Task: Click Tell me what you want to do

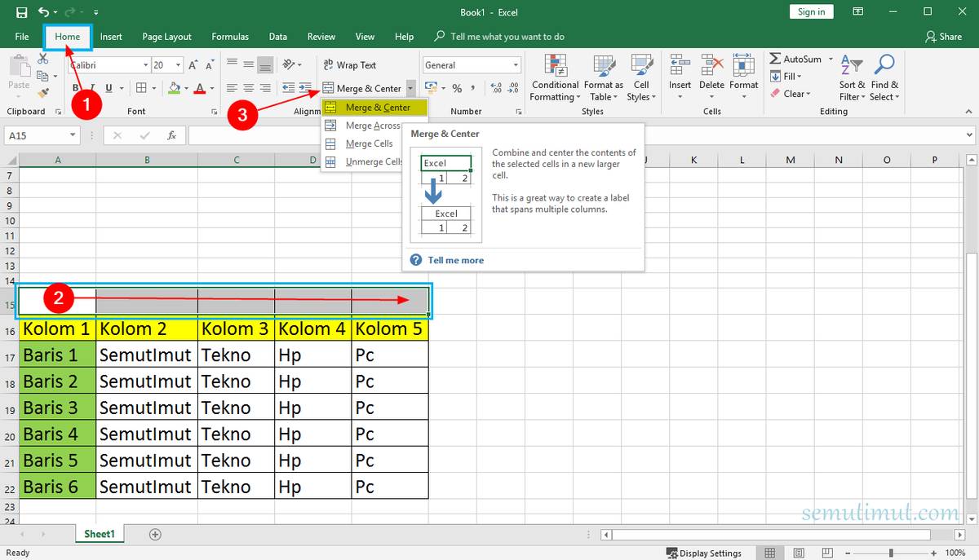Action: [x=499, y=37]
